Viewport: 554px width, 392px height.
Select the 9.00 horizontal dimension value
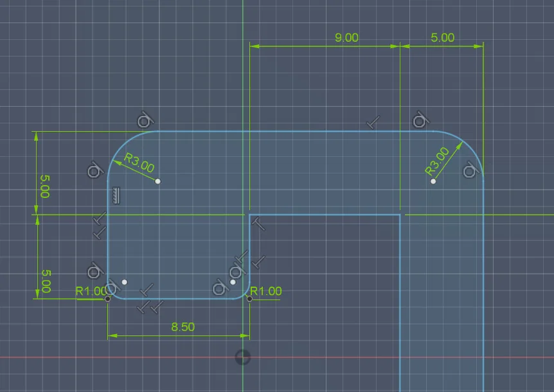click(x=346, y=37)
